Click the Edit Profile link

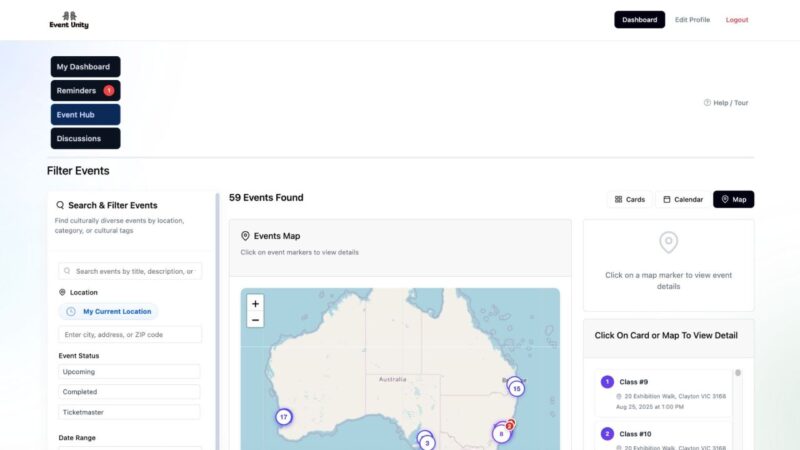pos(692,20)
